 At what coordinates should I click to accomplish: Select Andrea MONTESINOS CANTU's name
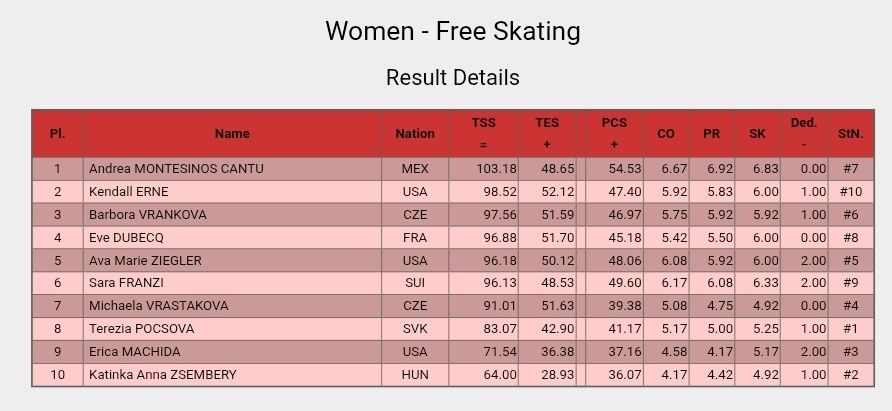pyautogui.click(x=176, y=169)
